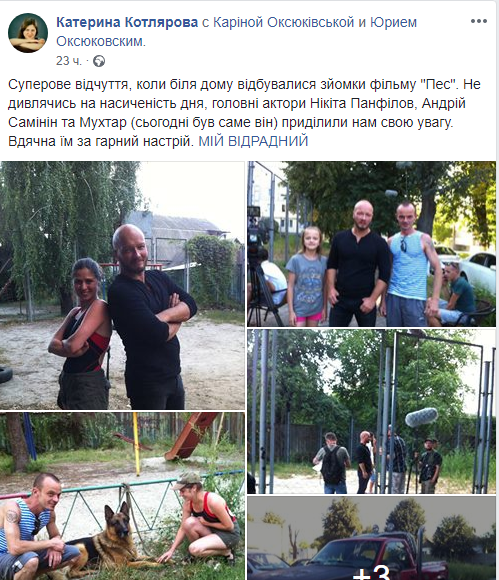Open Катерина Котлярова's profile picture
The width and height of the screenshot is (499, 580).
(x=28, y=33)
